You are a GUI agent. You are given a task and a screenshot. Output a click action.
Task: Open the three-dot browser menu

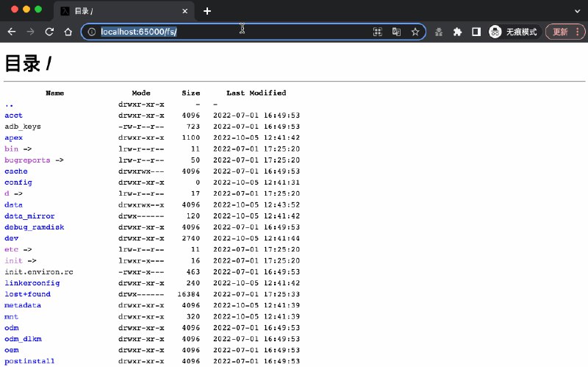click(578, 32)
